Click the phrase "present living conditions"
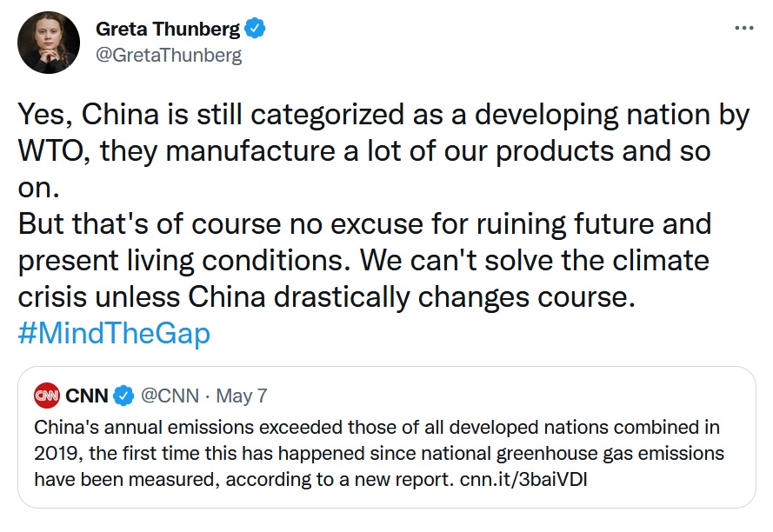 [181, 262]
